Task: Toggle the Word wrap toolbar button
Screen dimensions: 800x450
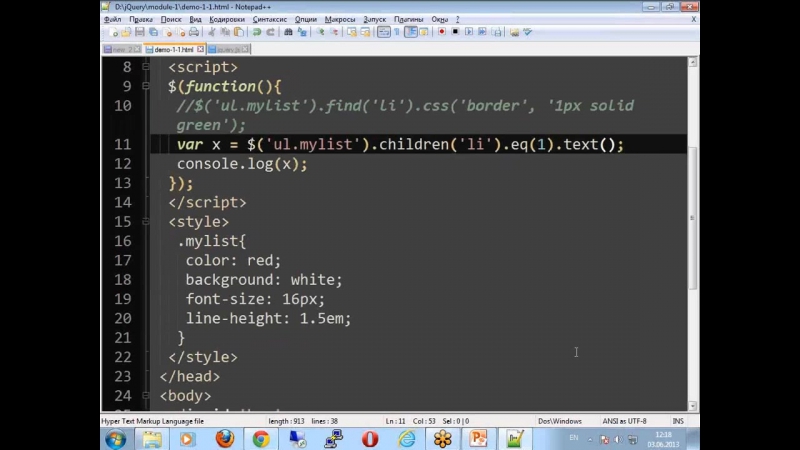Action: [384, 32]
